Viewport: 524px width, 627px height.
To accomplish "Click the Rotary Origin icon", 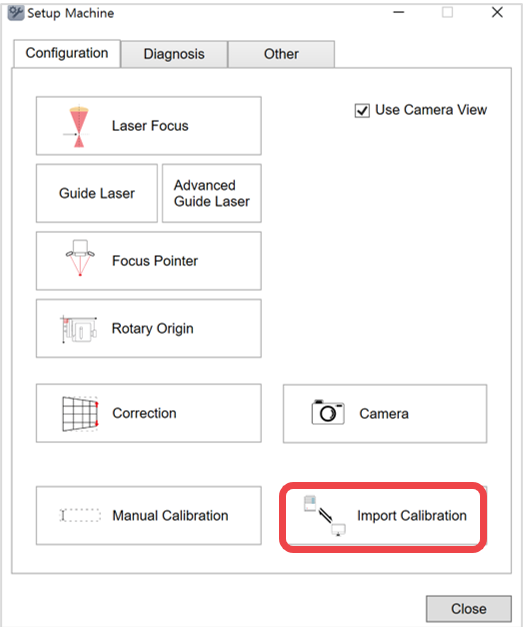I will pos(79,329).
